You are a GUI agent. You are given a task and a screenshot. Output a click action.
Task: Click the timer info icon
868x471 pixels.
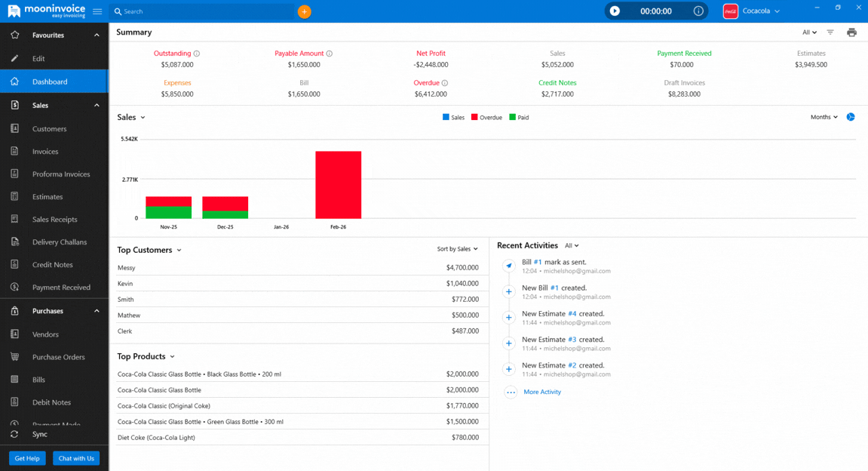pyautogui.click(x=698, y=11)
